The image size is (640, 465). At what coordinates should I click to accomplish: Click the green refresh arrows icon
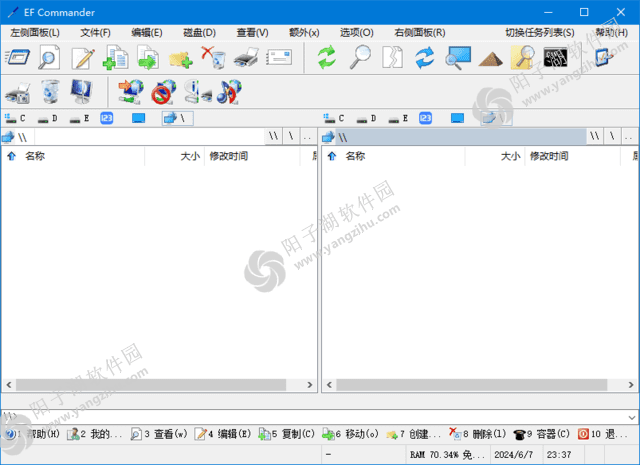click(327, 57)
